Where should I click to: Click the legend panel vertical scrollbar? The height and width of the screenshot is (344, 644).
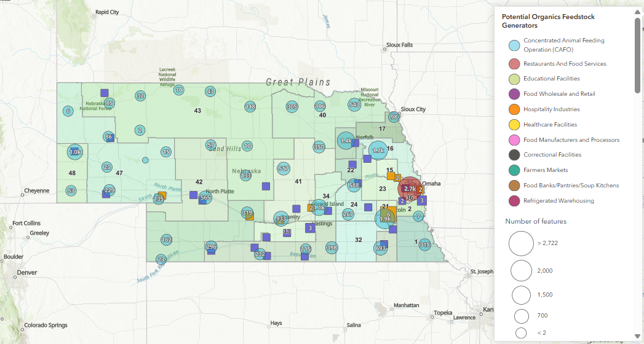tap(637, 55)
